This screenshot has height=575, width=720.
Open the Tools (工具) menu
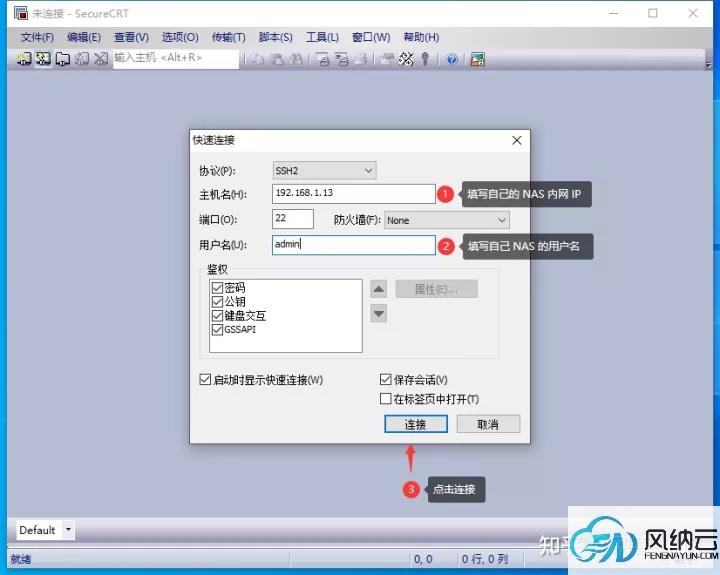pos(322,37)
